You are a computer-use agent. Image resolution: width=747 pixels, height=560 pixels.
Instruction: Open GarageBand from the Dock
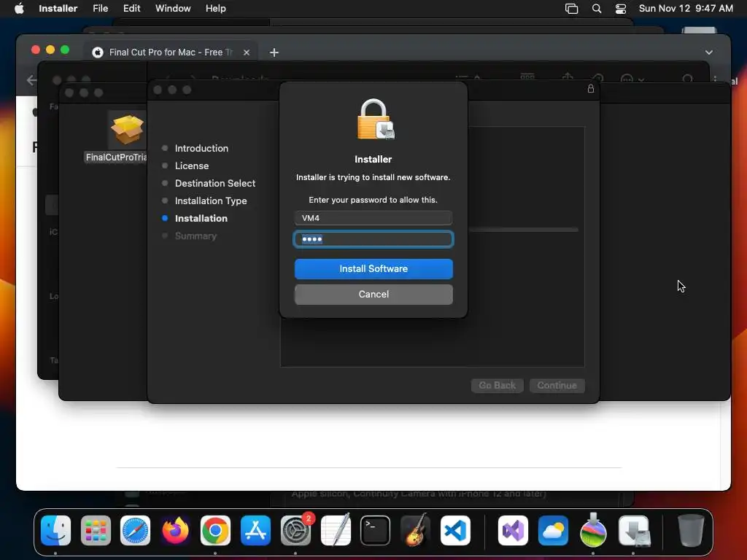(415, 531)
